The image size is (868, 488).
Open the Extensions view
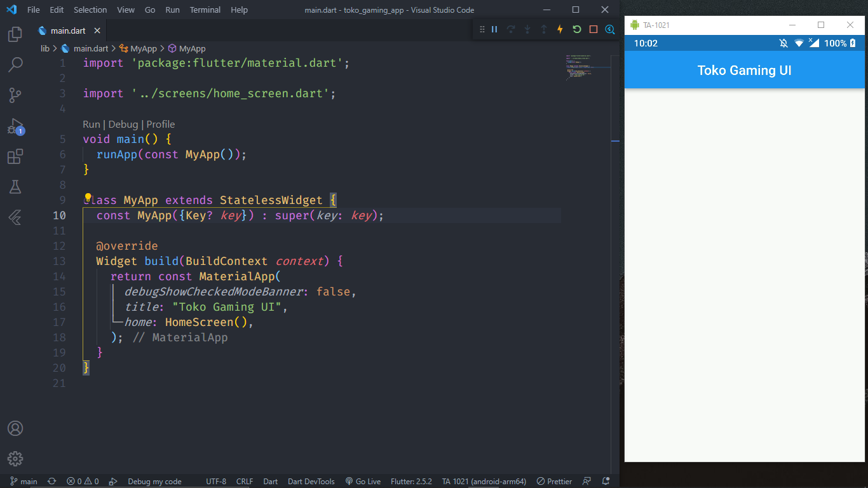tap(15, 156)
